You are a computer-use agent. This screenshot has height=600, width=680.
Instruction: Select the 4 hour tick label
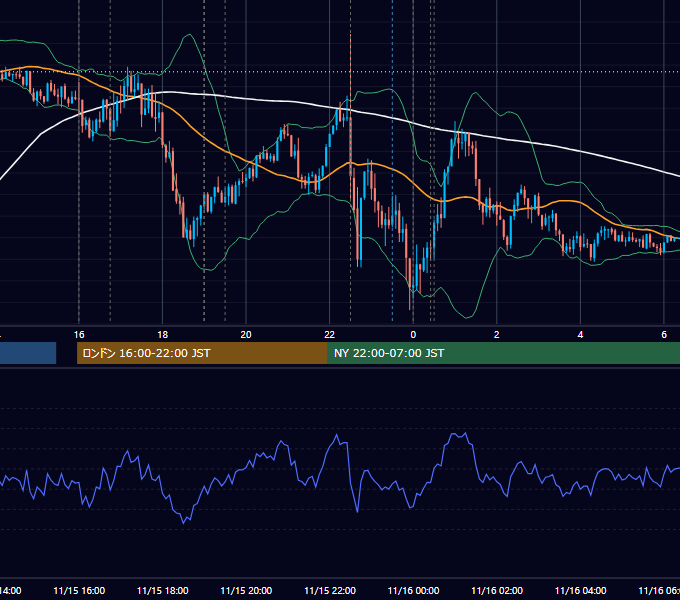pyautogui.click(x=580, y=335)
